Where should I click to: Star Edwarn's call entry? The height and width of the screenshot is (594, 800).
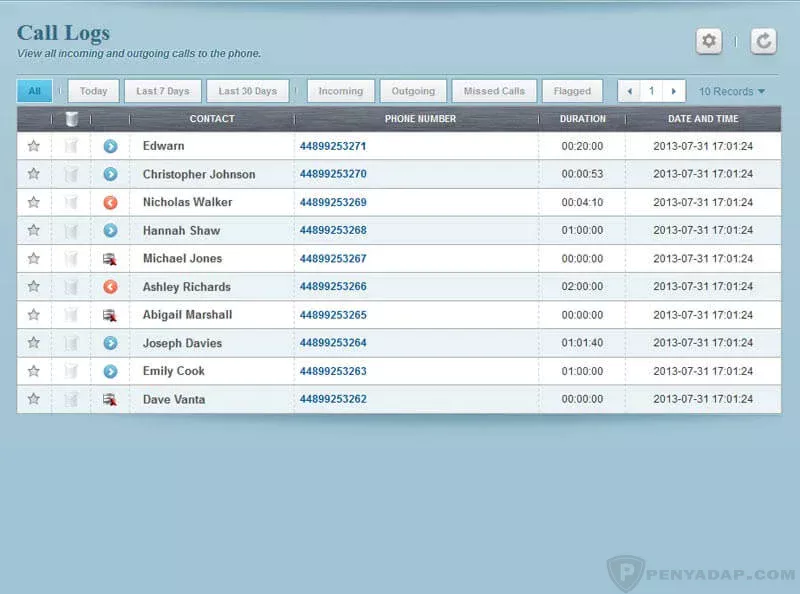point(33,145)
